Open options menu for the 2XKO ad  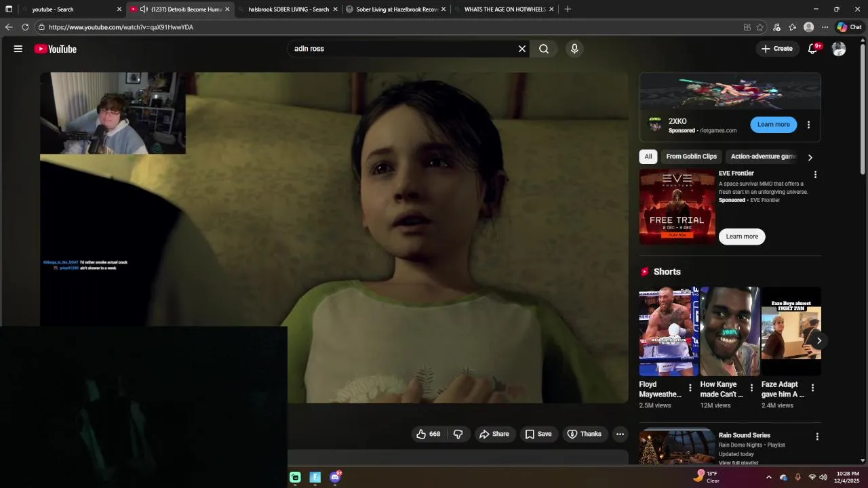(x=808, y=125)
